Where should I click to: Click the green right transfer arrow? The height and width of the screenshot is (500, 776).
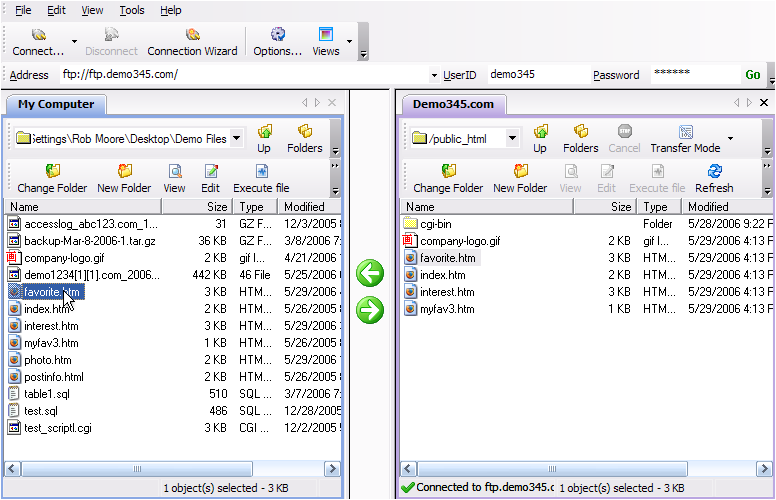tap(370, 310)
